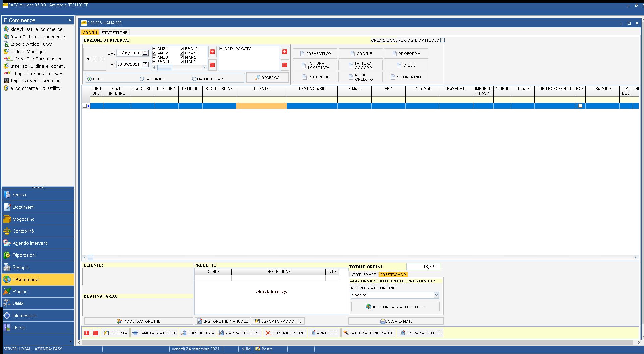The width and height of the screenshot is (644, 354).
Task: Collapse the E-Commerce sidebar panel
Action: pos(70,20)
